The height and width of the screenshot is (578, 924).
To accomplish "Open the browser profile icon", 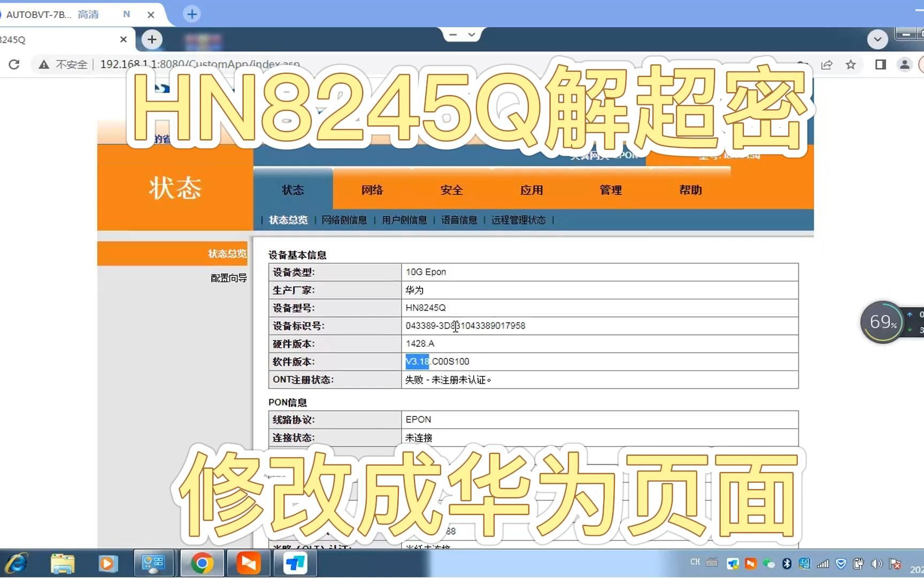I will [x=905, y=64].
